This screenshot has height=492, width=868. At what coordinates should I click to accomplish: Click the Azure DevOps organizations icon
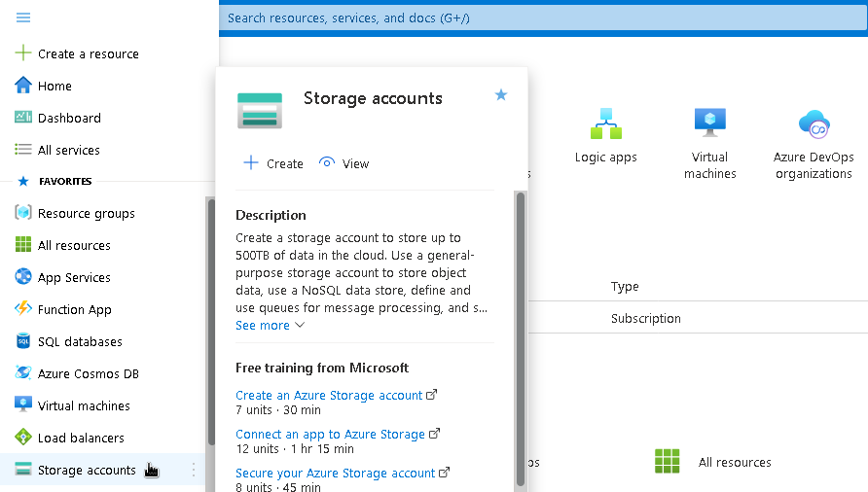coord(814,123)
